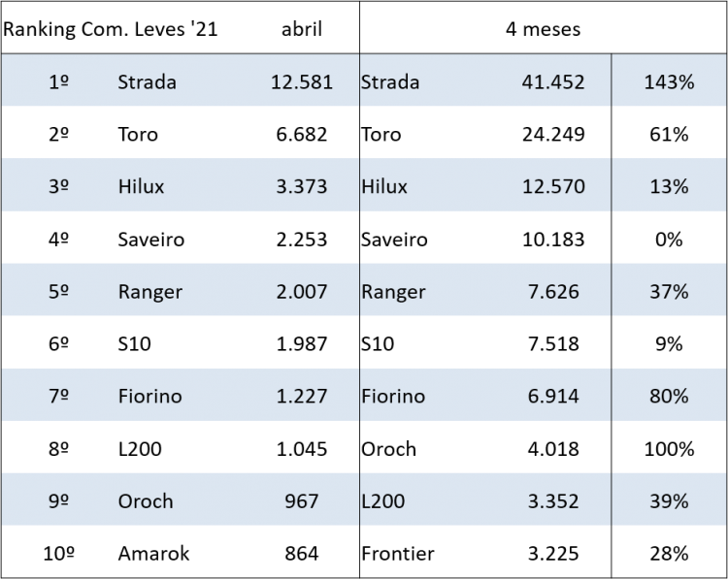Select the 143% growth cell
Viewport: 728px width, 579px height.
coord(669,82)
